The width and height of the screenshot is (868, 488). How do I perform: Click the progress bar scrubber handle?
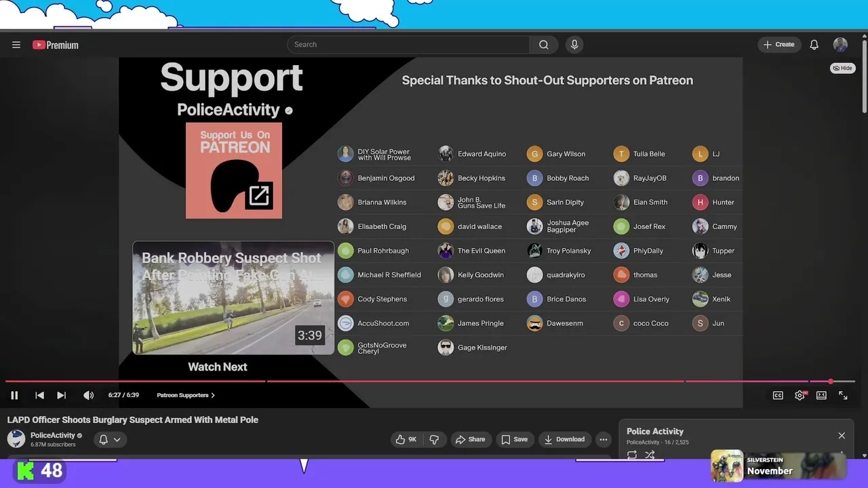coord(831,382)
